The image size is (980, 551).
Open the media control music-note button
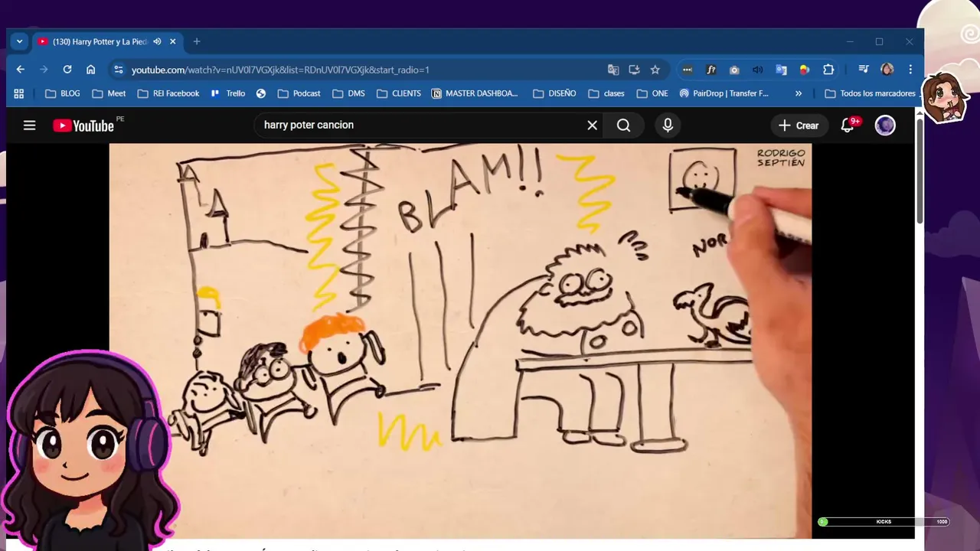864,70
